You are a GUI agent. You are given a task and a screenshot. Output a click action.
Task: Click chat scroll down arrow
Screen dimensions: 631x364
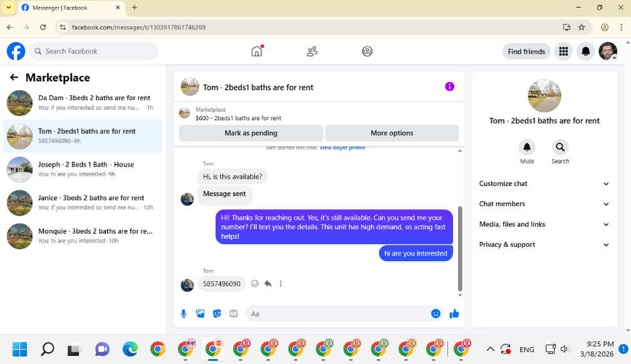460,295
